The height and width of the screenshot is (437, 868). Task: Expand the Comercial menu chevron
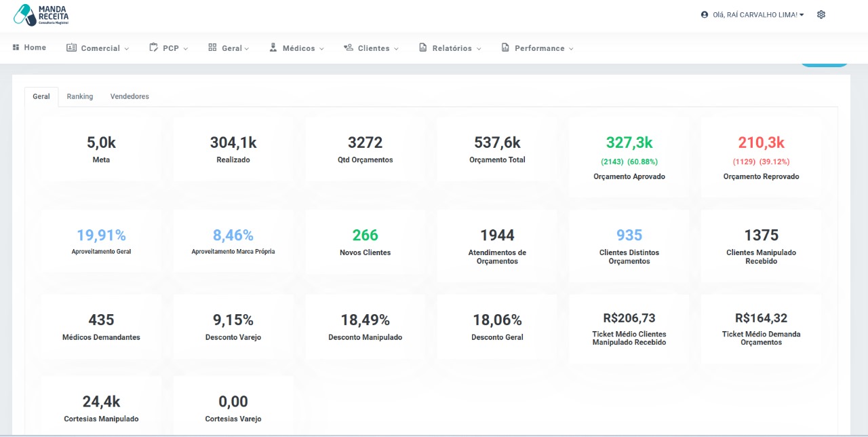pyautogui.click(x=127, y=49)
